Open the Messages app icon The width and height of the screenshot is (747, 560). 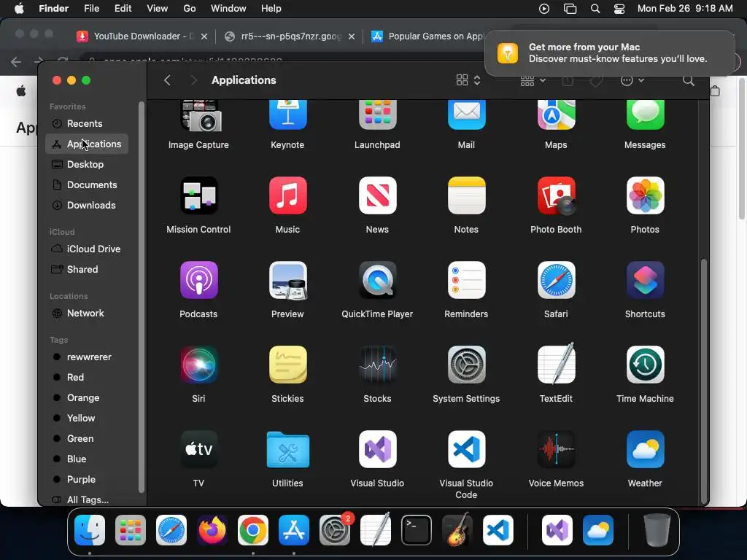645,115
